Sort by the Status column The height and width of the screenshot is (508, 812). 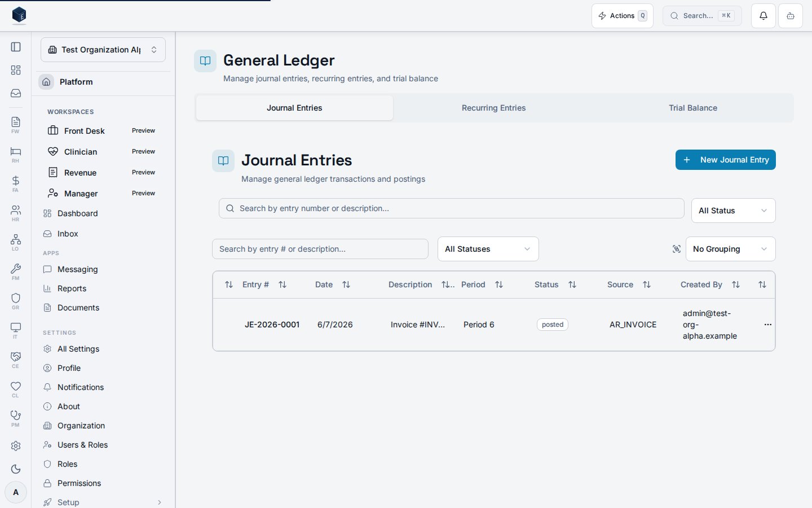(x=572, y=284)
